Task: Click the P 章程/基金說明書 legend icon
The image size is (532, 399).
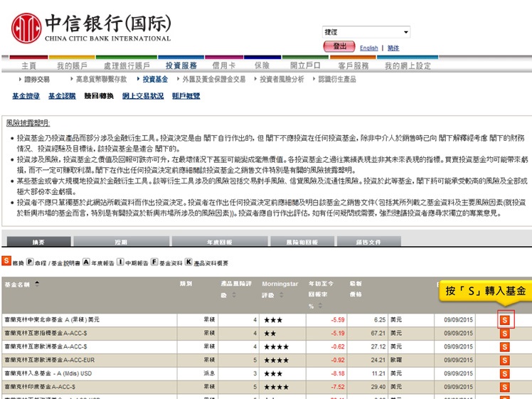Action: [x=30, y=262]
